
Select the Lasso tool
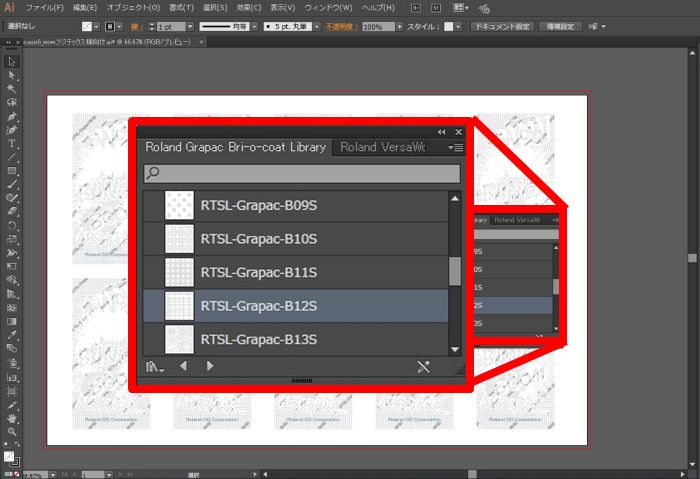[12, 102]
